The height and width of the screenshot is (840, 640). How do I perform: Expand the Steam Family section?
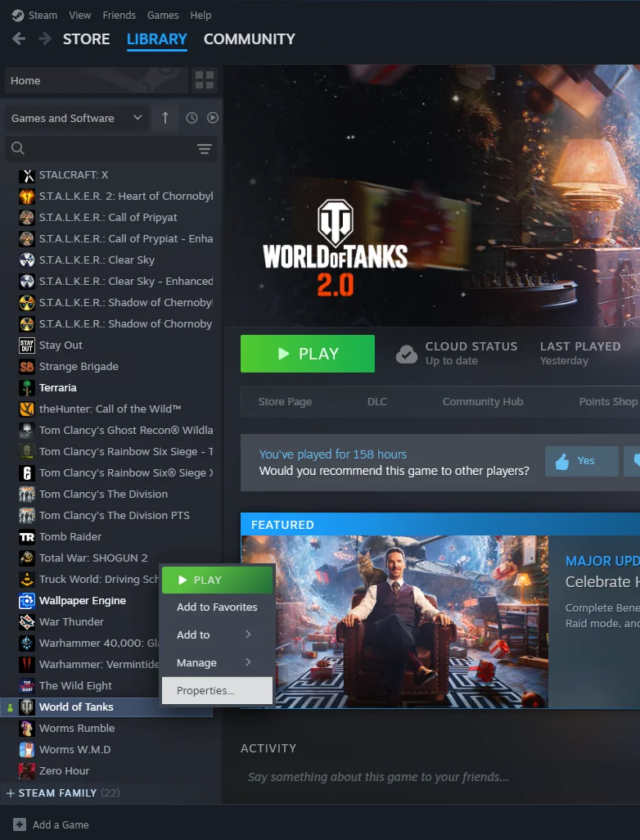[11, 793]
